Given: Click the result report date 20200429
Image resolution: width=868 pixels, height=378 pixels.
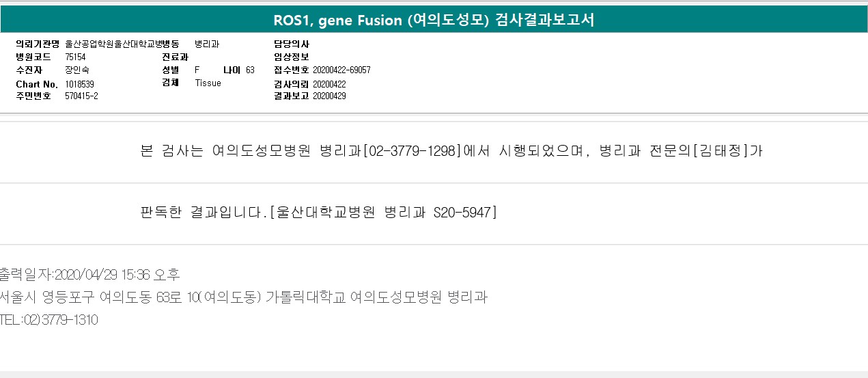Looking at the screenshot, I should pyautogui.click(x=329, y=96).
